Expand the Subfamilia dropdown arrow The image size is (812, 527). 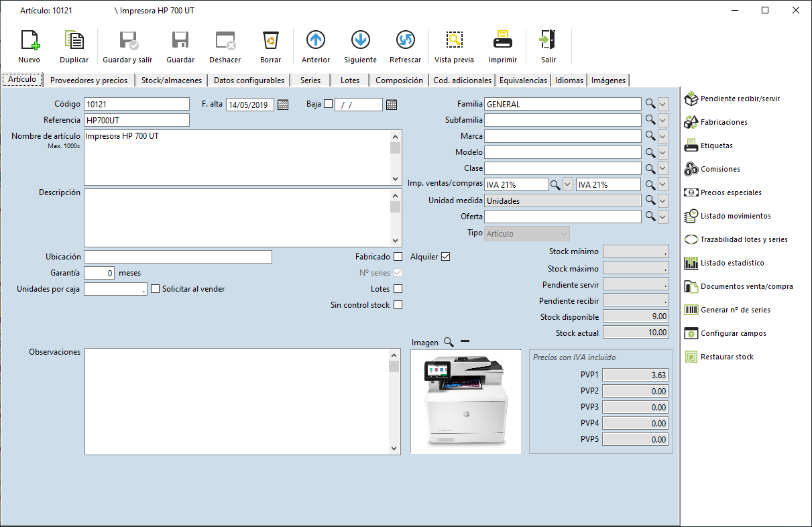pos(662,120)
